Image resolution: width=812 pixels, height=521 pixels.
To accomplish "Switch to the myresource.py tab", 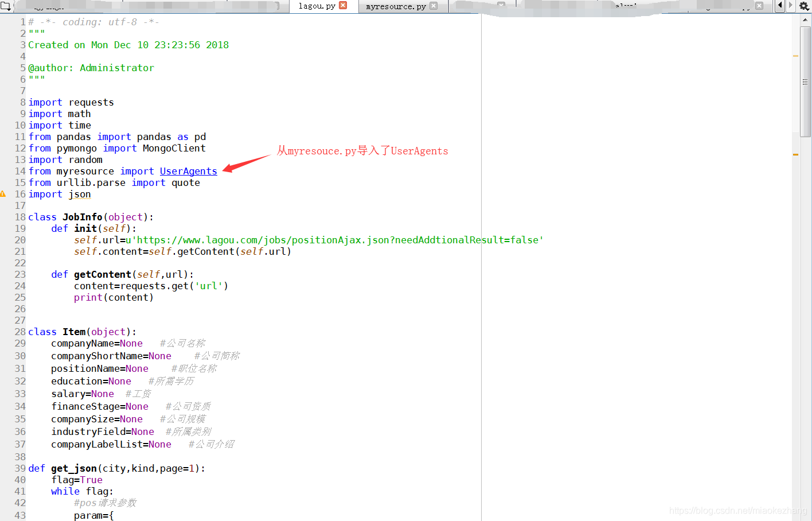I will click(396, 6).
